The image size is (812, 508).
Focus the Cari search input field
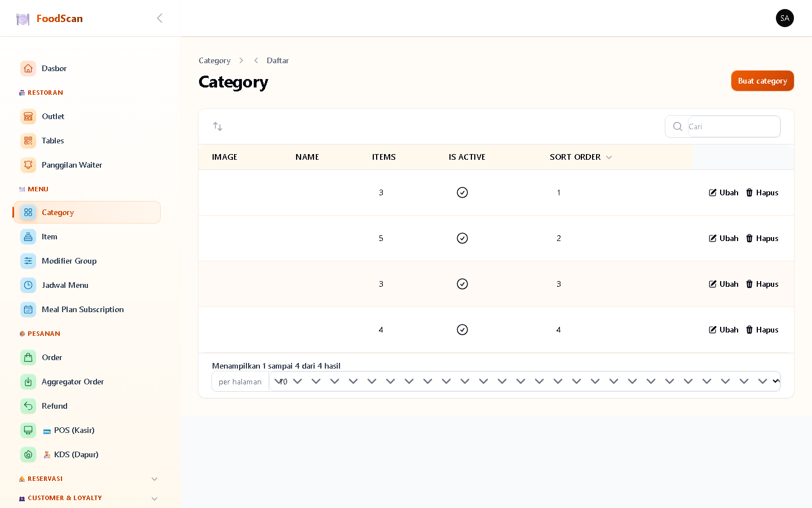pyautogui.click(x=734, y=126)
